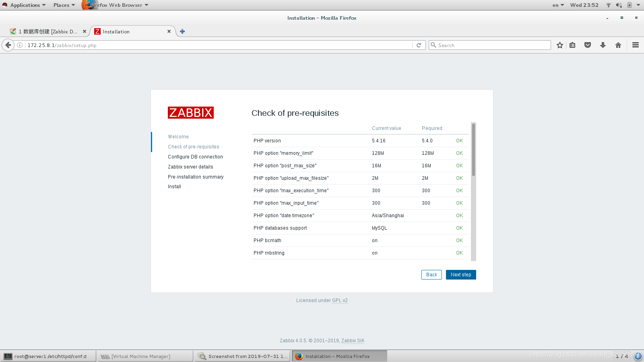Focus the Search input field
Screen dimensions: 644x362
click(490, 45)
